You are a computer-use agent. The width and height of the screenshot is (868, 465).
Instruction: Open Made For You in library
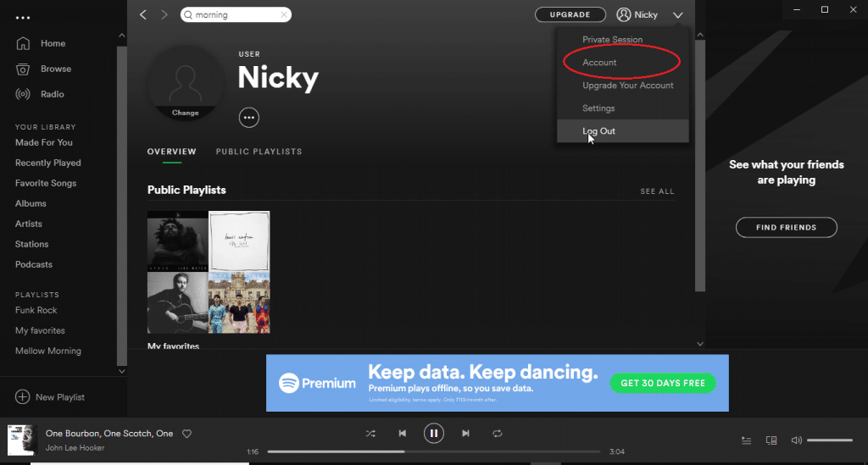44,142
